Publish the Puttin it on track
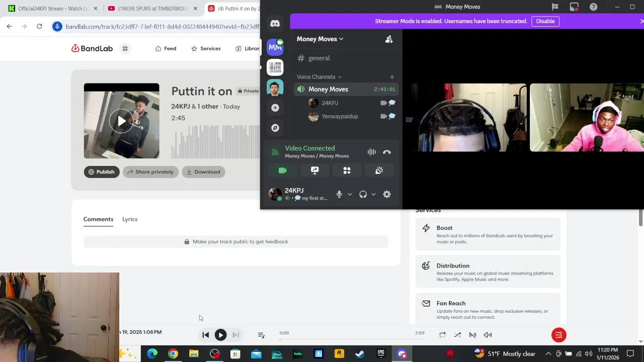 pos(102,172)
